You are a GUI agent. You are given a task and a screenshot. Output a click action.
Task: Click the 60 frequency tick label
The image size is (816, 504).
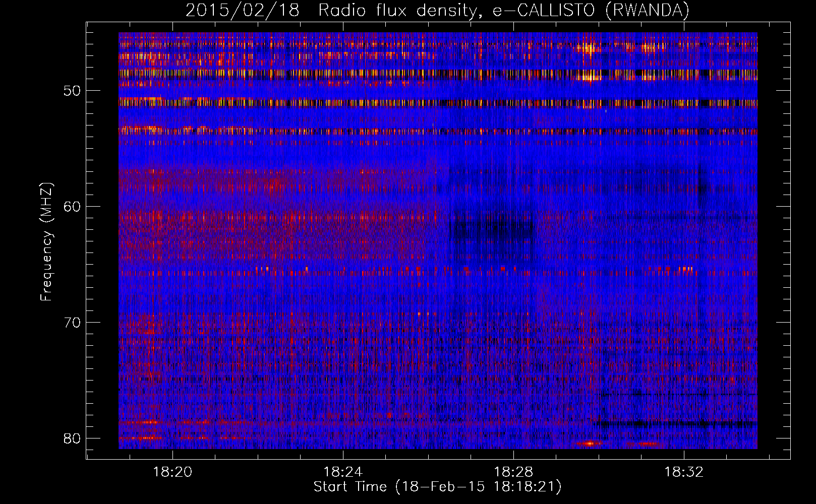click(x=72, y=207)
